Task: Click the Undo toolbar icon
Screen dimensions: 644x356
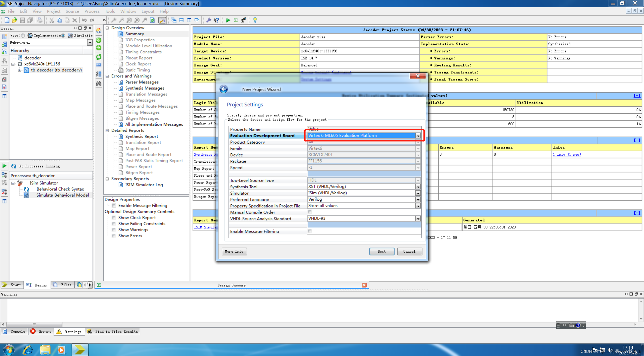Action: point(84,20)
